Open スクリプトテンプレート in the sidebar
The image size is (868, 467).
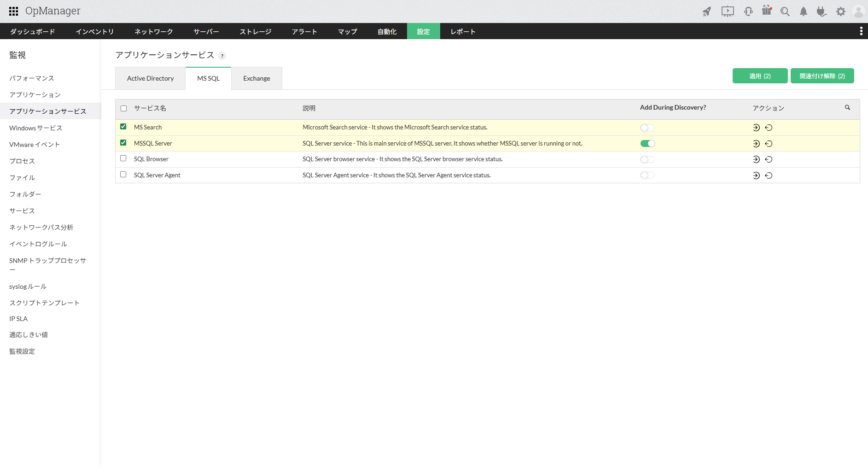45,303
